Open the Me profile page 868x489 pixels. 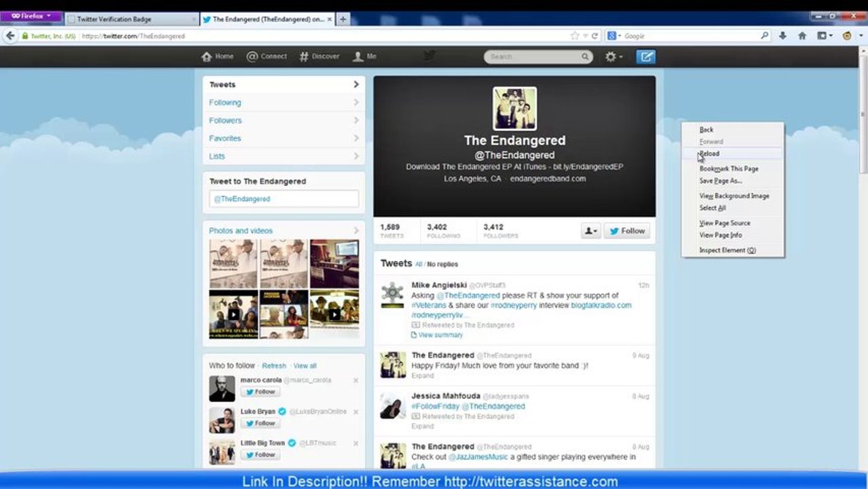364,56
